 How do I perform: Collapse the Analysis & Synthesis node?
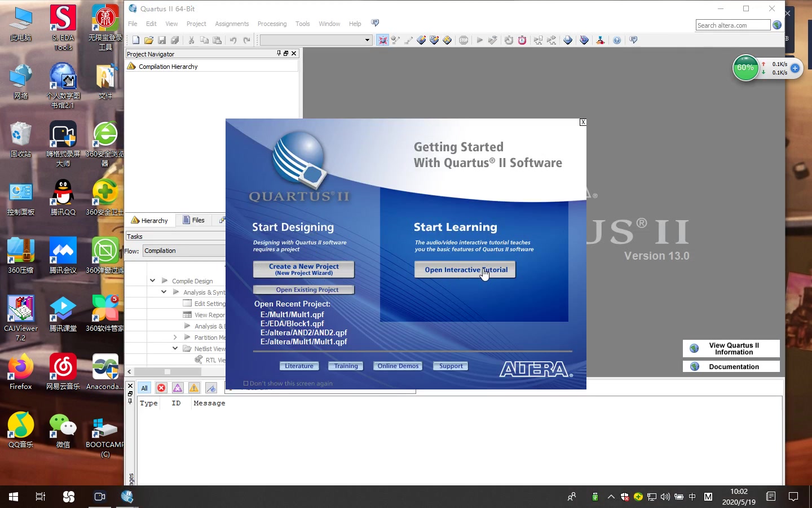164,292
